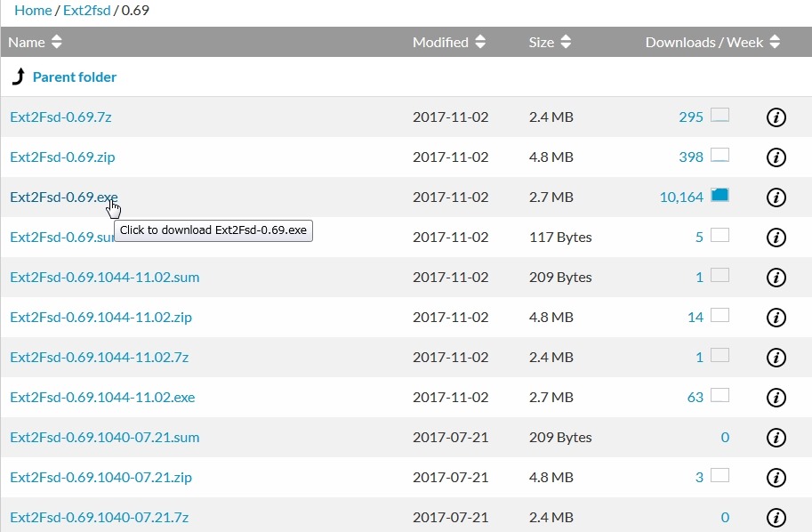This screenshot has height=532, width=812.
Task: Open info icon next to Ext2Fsd-0.69.zip
Action: (776, 157)
